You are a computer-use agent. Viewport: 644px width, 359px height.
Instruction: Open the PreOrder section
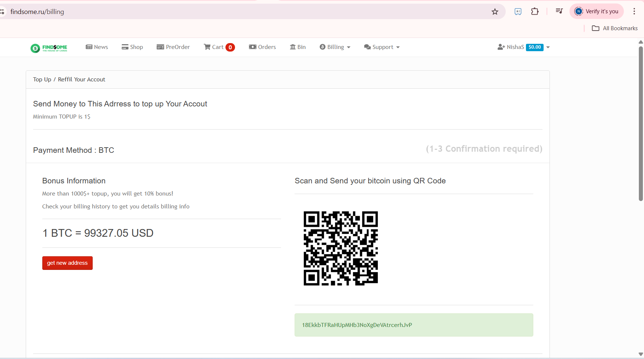tap(173, 47)
